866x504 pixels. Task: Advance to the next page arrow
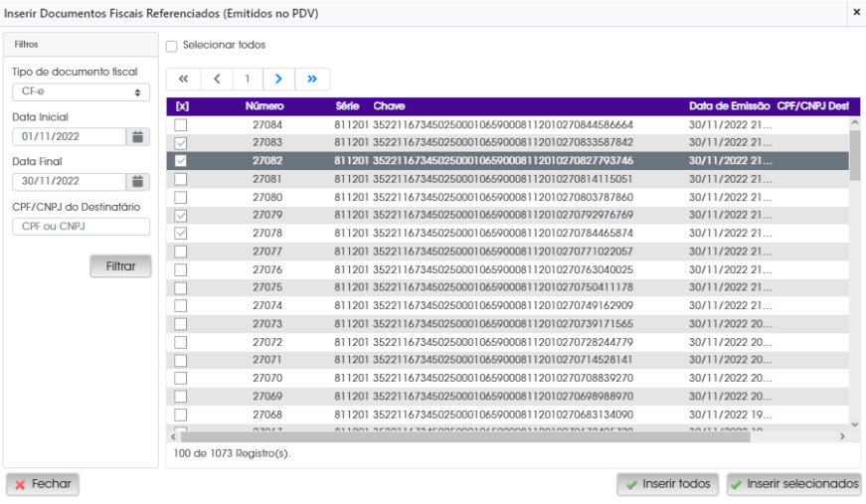pyautogui.click(x=279, y=79)
